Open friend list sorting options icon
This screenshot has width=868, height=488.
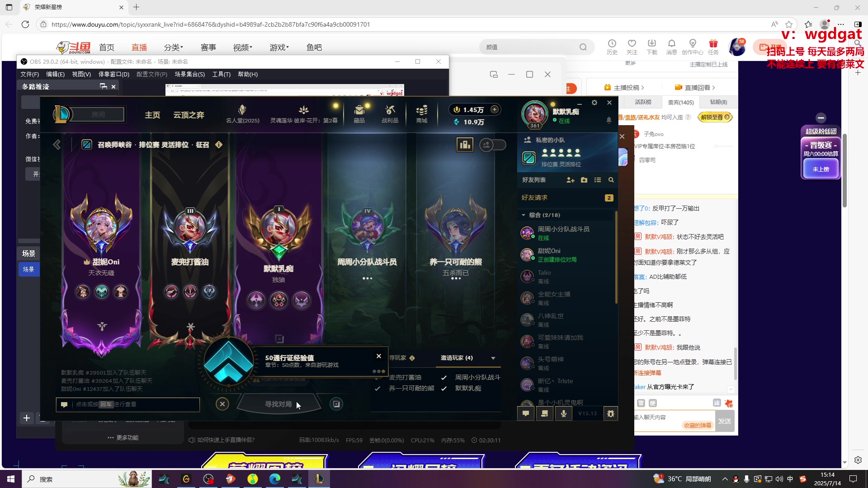point(598,180)
